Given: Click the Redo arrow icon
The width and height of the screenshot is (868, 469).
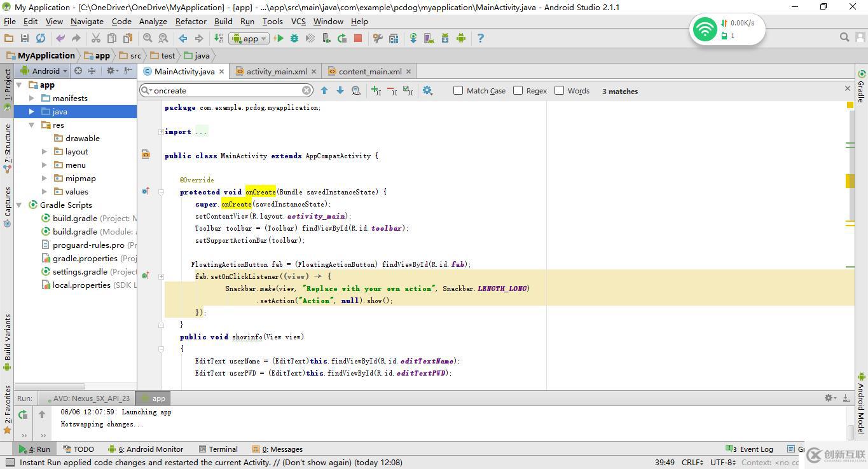Looking at the screenshot, I should click(x=76, y=38).
